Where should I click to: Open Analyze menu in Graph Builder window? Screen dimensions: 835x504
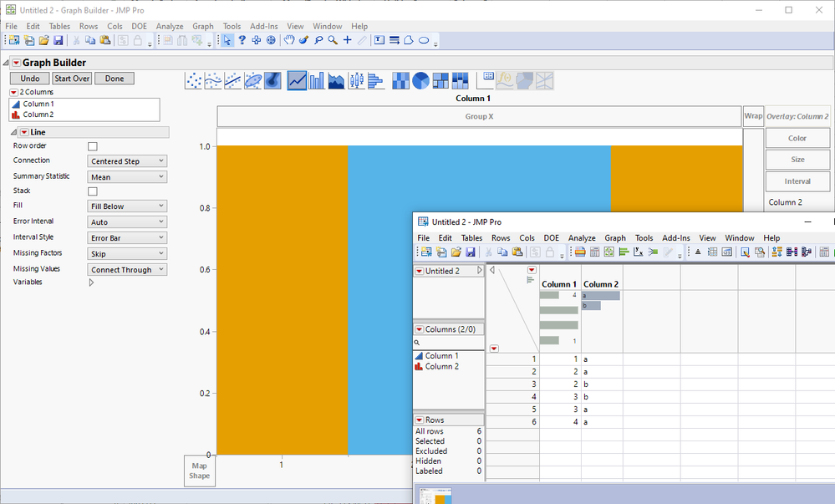pos(170,26)
